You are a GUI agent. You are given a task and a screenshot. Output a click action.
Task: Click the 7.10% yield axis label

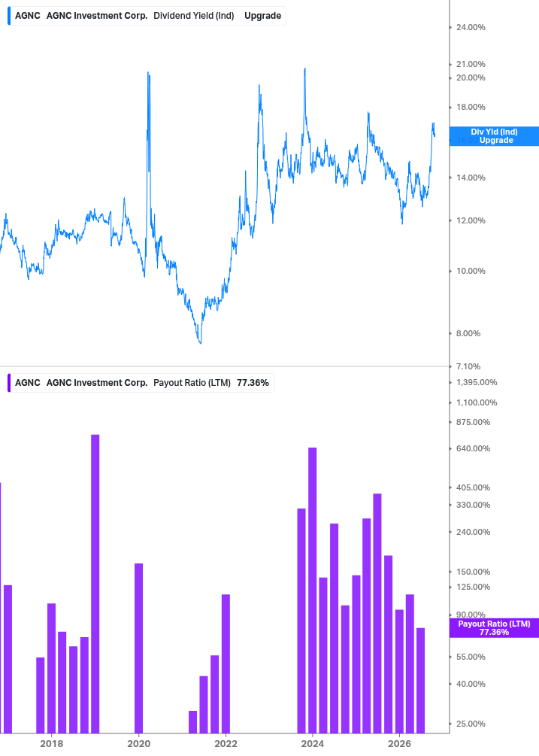[468, 367]
